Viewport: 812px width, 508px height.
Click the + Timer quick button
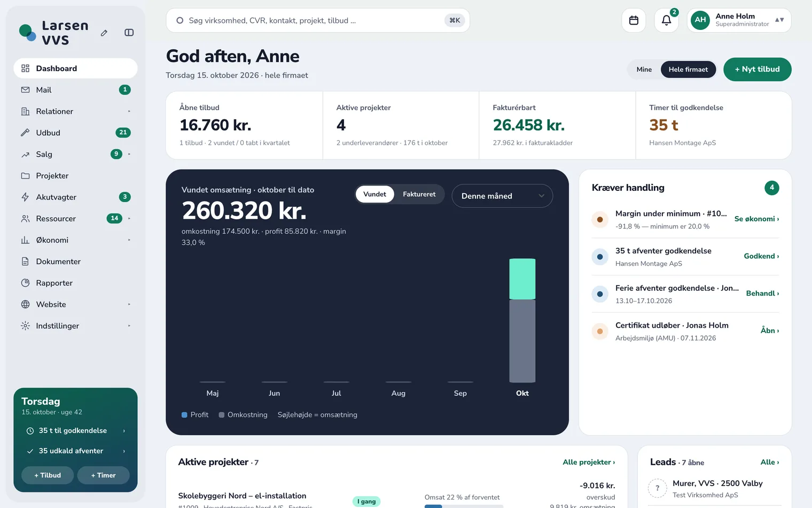click(x=103, y=475)
